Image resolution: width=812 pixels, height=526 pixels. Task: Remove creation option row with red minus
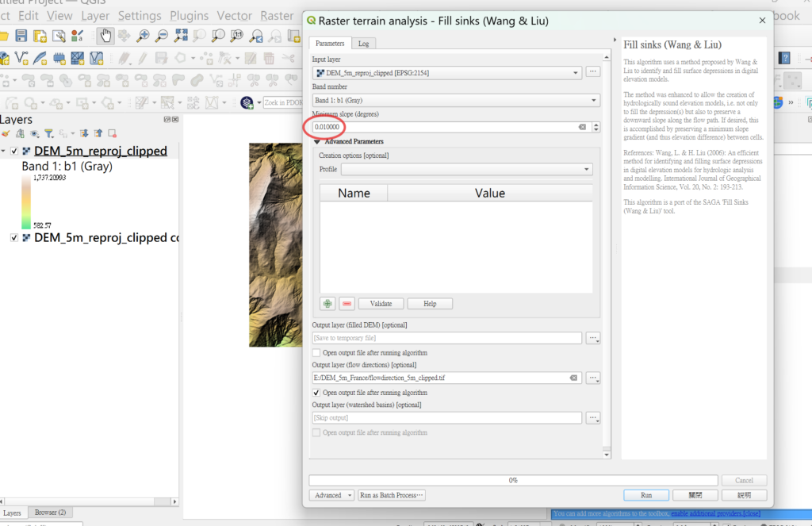coord(347,304)
